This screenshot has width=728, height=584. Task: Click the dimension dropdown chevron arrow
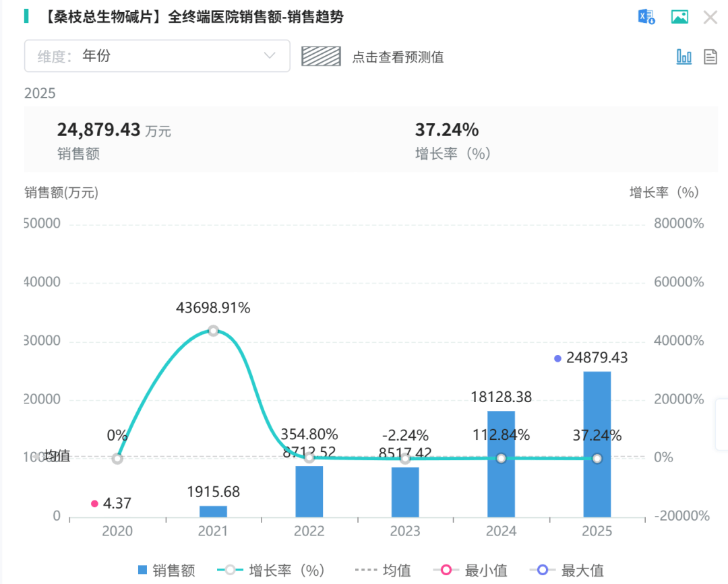click(x=270, y=56)
